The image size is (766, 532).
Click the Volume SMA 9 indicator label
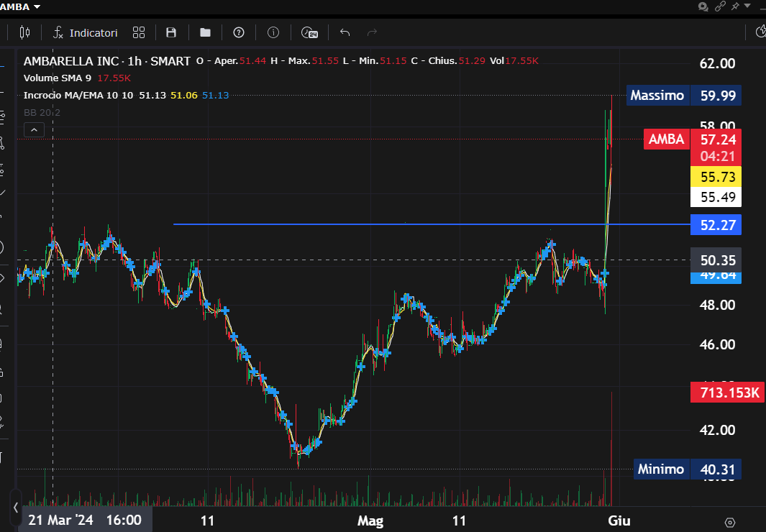click(58, 78)
